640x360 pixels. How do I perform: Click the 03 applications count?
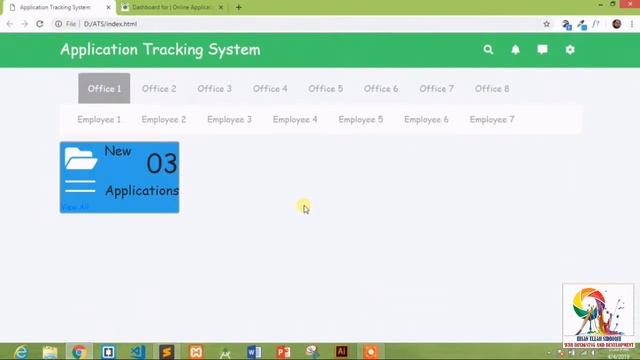tap(162, 164)
